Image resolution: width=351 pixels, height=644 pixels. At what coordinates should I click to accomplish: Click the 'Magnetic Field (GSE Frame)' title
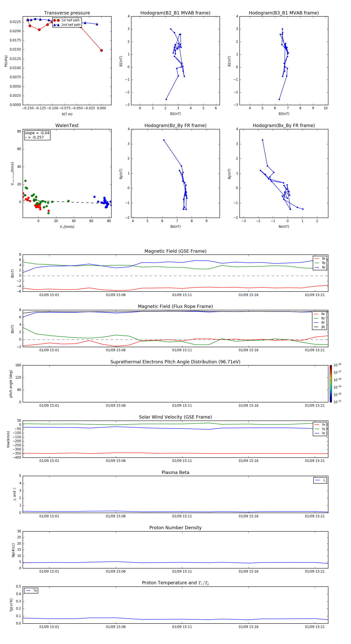click(x=175, y=251)
